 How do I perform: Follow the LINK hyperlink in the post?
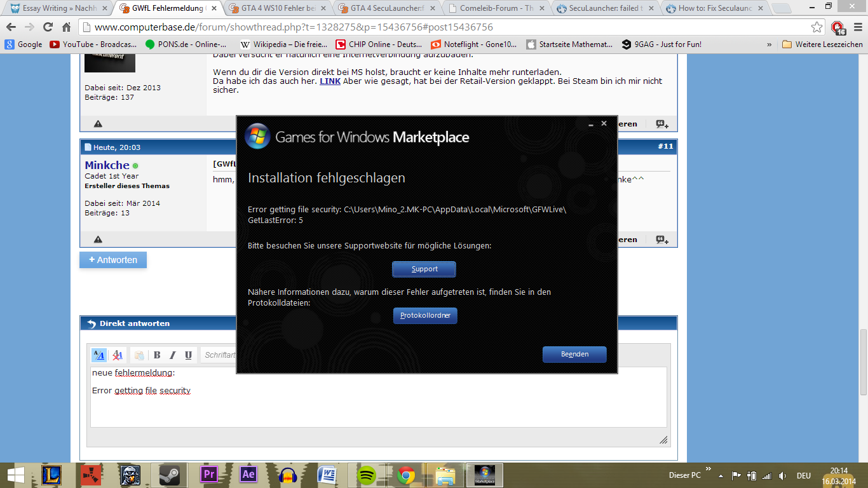pos(330,81)
